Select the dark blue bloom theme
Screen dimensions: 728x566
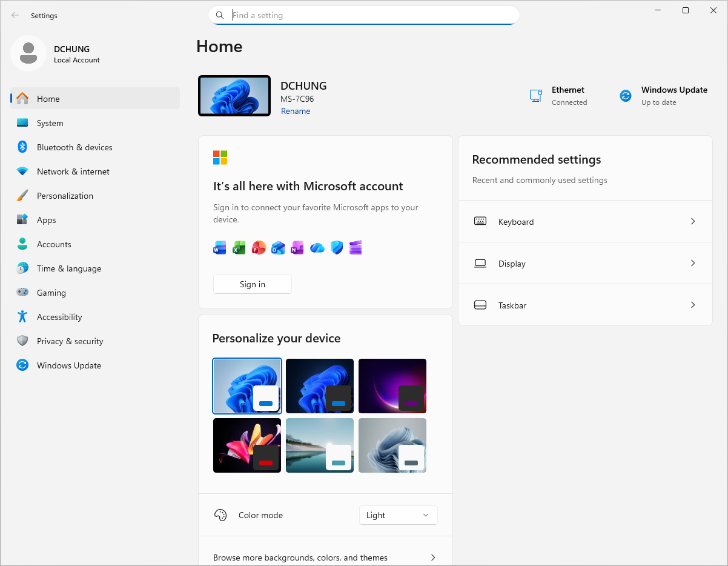(320, 386)
